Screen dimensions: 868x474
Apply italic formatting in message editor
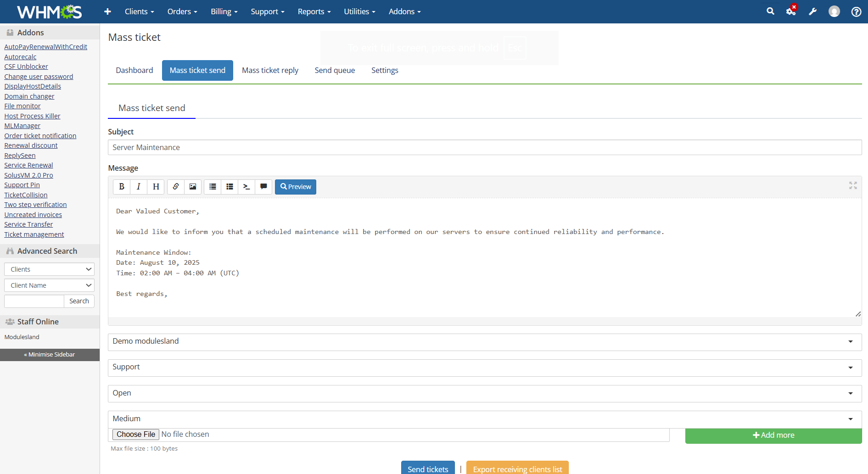(x=139, y=187)
